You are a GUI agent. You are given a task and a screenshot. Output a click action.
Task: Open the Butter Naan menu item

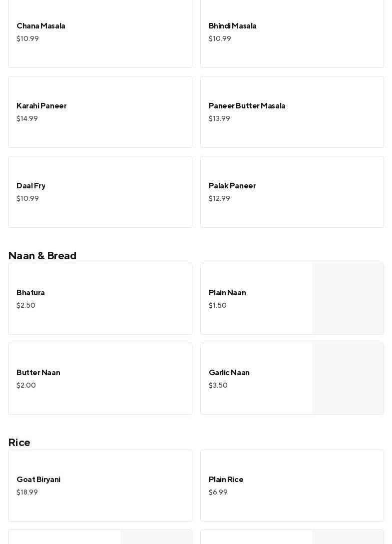tap(100, 379)
